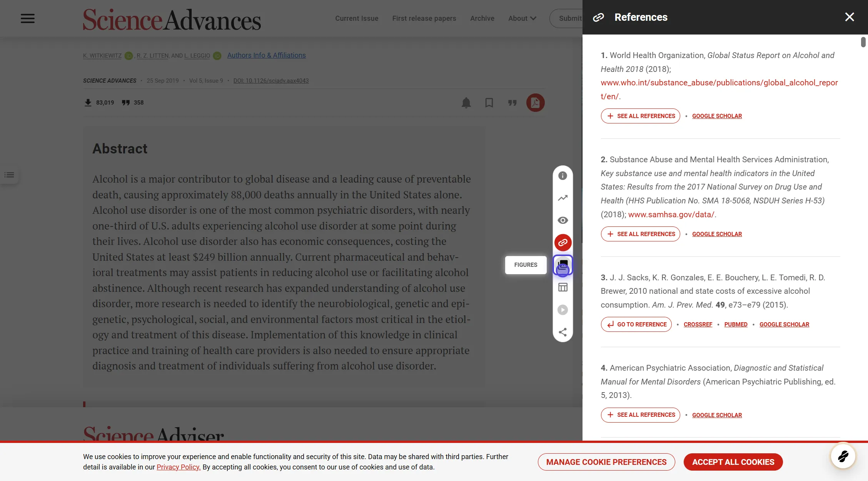868x481 pixels.
Task: Open the Privacy Policy link
Action: (x=179, y=467)
